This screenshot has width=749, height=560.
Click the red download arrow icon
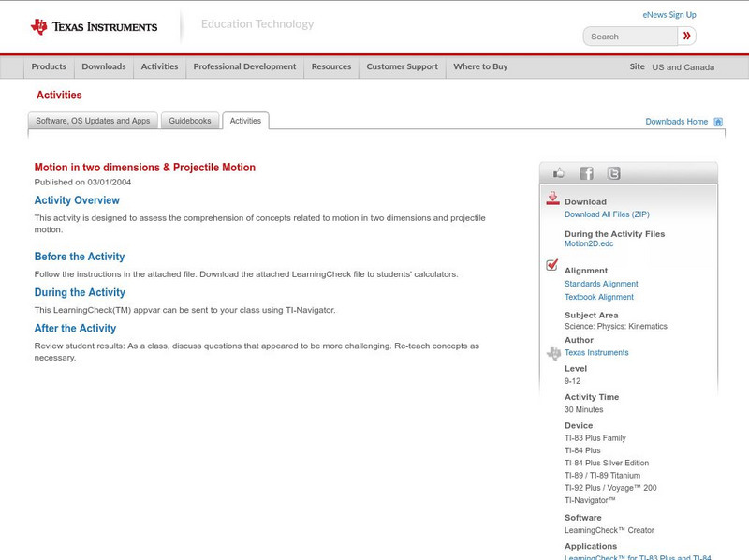pos(552,199)
